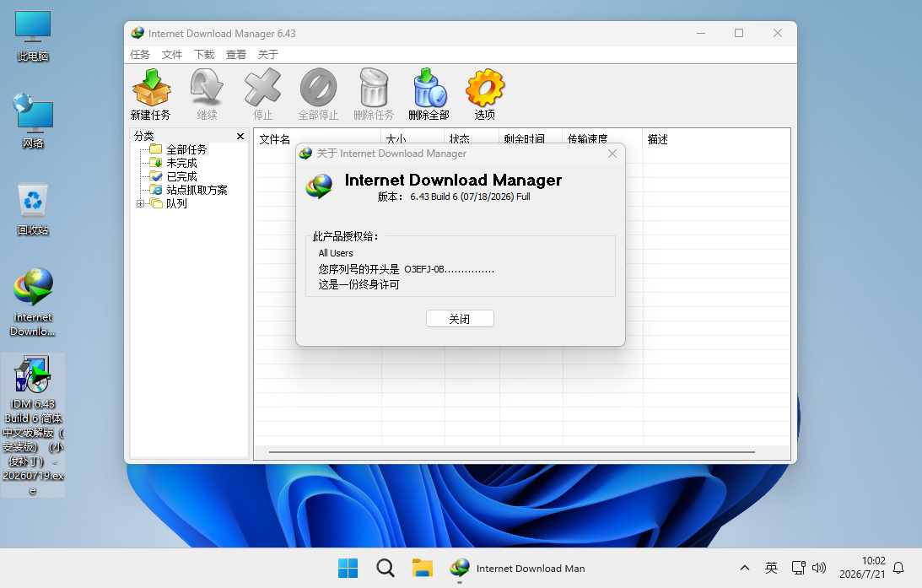
Task: Click IDM icon in main window title bar
Action: click(137, 34)
